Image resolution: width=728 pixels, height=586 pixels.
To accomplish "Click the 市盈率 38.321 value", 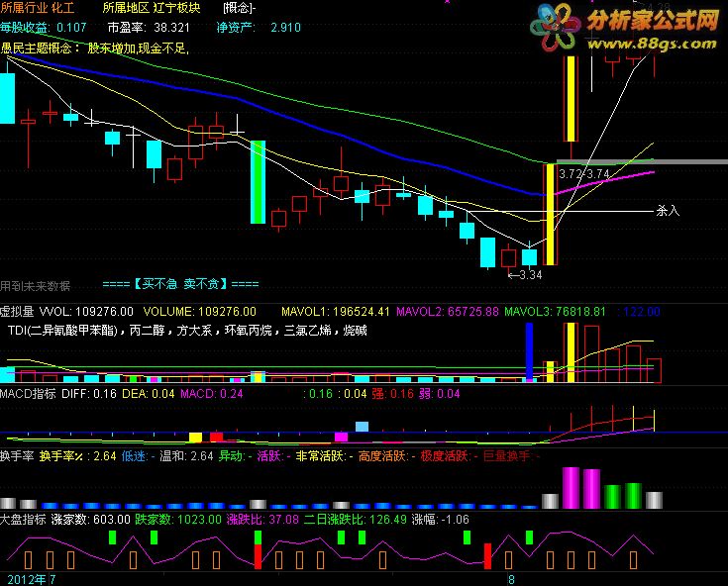I will pos(149,28).
